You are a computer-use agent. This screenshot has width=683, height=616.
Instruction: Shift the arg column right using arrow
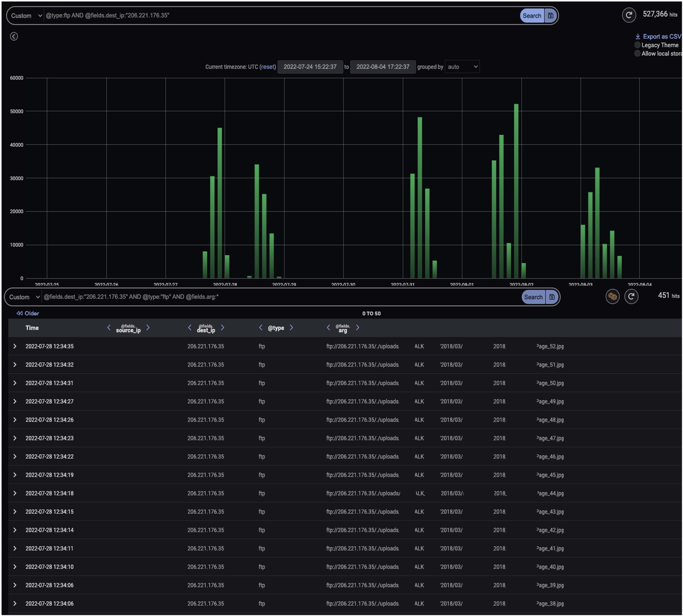coord(357,328)
